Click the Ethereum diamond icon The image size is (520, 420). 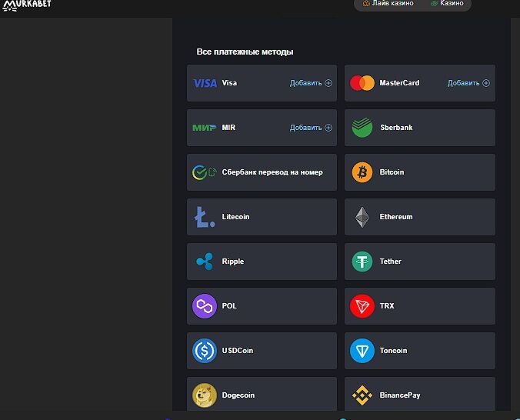[362, 217]
